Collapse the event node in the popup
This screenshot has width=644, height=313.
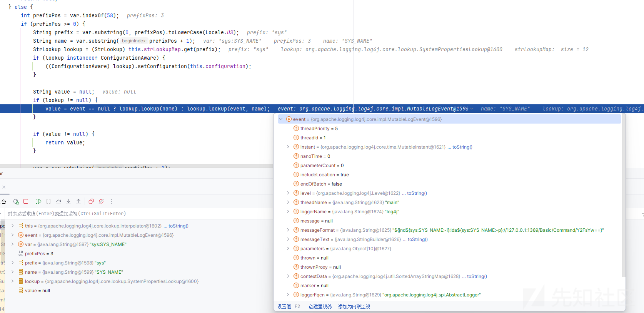[281, 119]
